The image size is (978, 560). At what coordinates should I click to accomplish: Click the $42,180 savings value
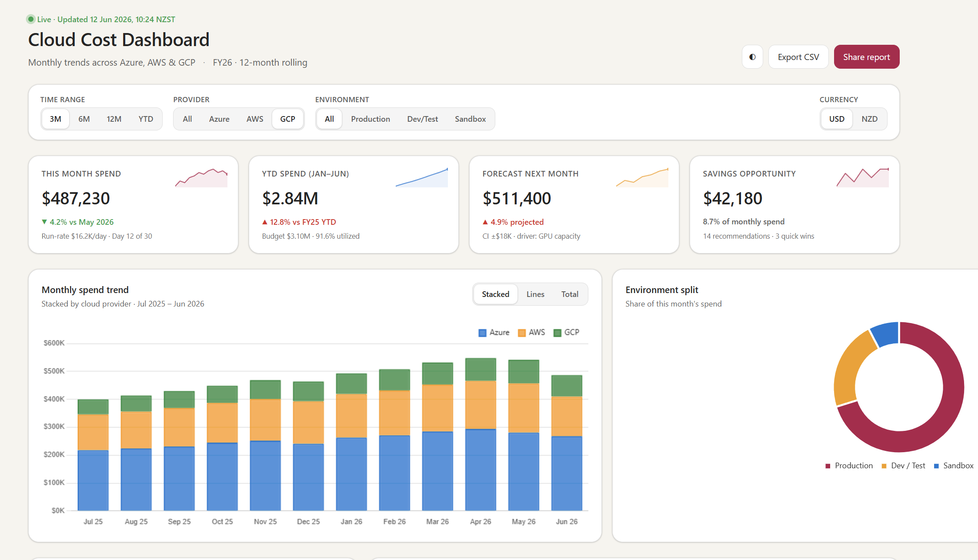732,199
